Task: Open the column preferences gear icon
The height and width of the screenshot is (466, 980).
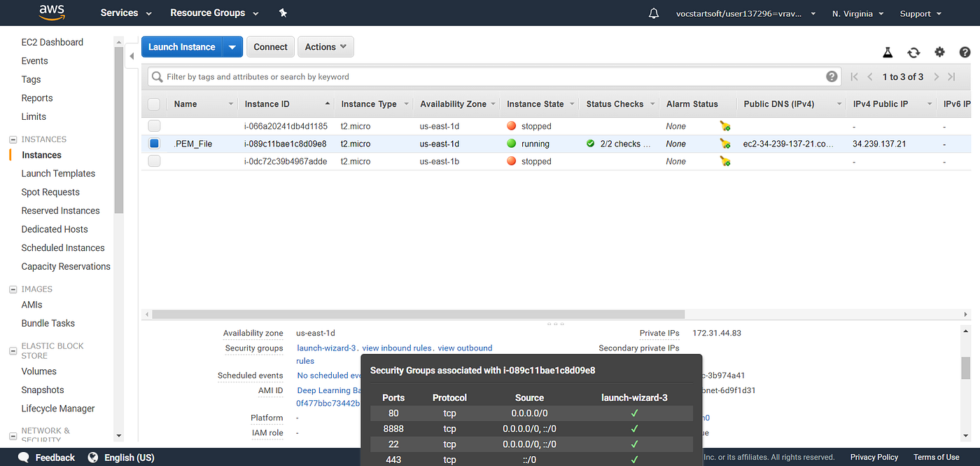Action: click(939, 52)
